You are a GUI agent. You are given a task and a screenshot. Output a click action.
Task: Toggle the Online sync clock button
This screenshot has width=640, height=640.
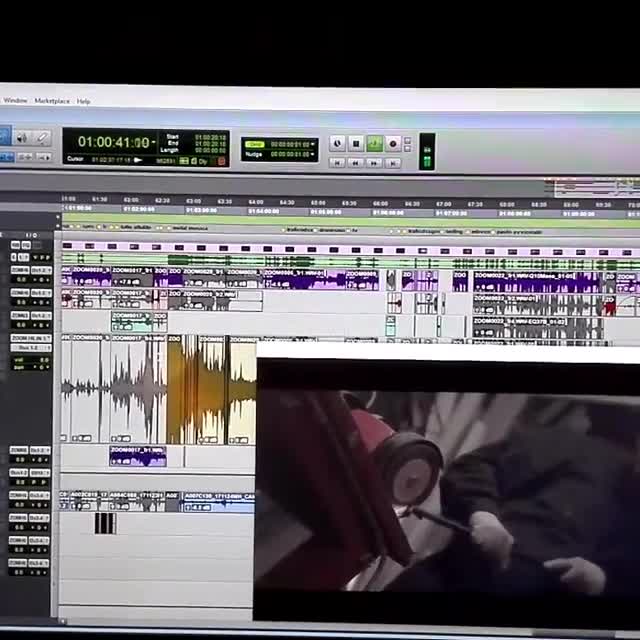click(337, 143)
